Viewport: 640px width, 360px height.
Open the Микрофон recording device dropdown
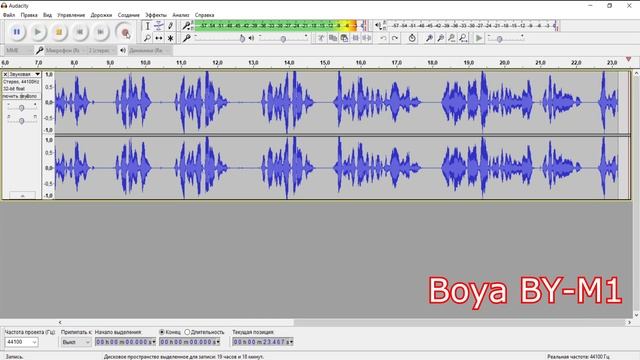(x=65, y=50)
